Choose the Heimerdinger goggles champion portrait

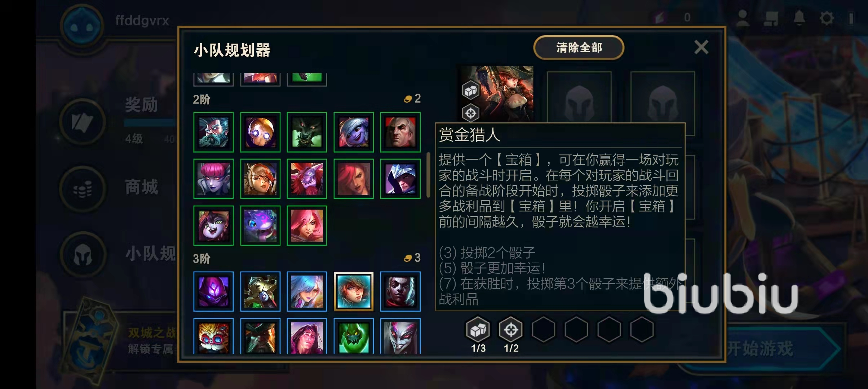point(213,336)
